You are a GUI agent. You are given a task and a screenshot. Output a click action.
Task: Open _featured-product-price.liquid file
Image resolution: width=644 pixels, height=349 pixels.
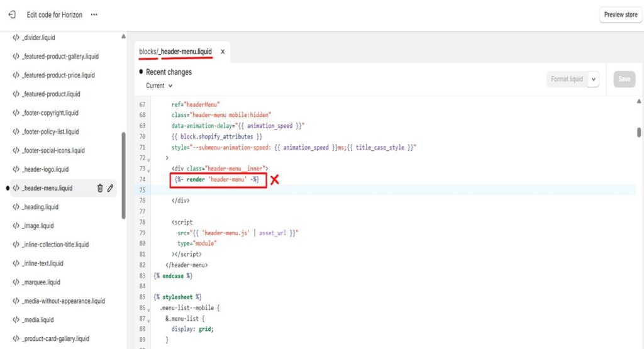point(58,75)
